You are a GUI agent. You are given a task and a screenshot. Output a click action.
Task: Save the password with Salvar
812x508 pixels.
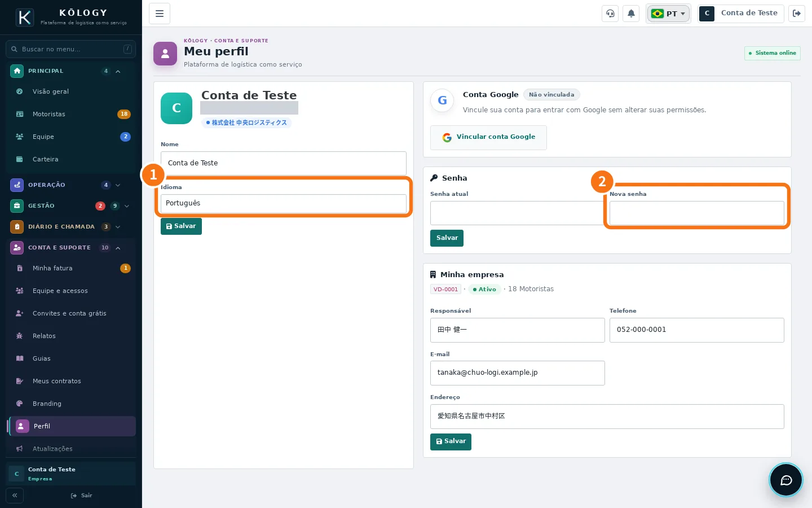coord(447,238)
